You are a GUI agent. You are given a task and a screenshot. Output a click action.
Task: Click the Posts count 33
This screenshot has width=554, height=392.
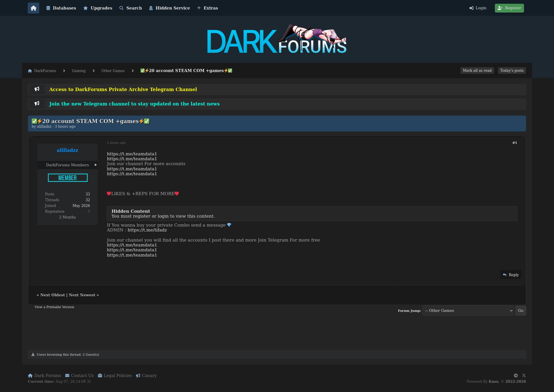click(88, 194)
